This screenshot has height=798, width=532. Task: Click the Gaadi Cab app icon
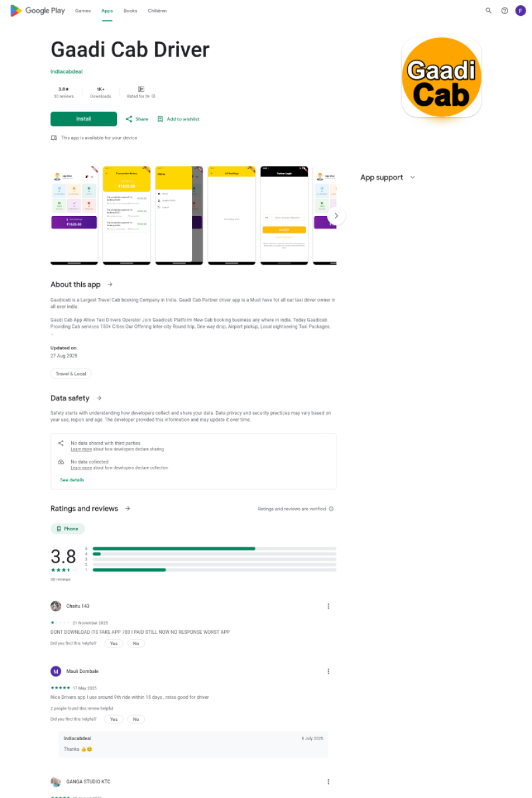tap(441, 78)
